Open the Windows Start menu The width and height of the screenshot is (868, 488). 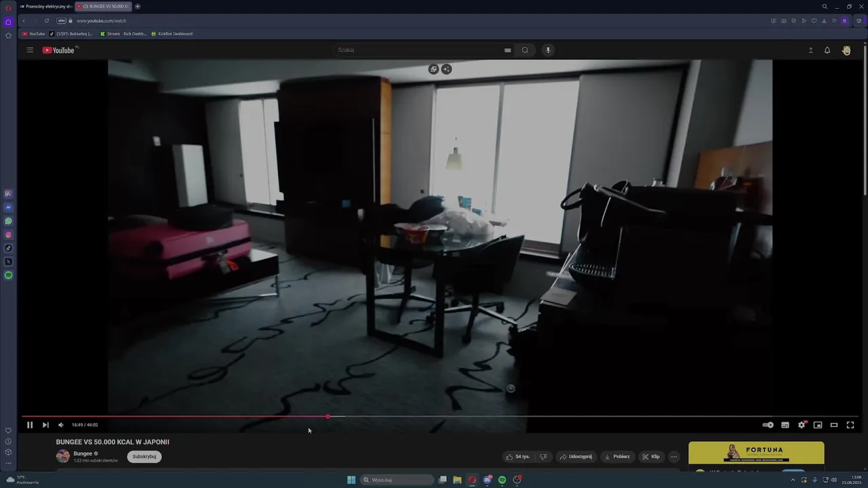click(351, 480)
